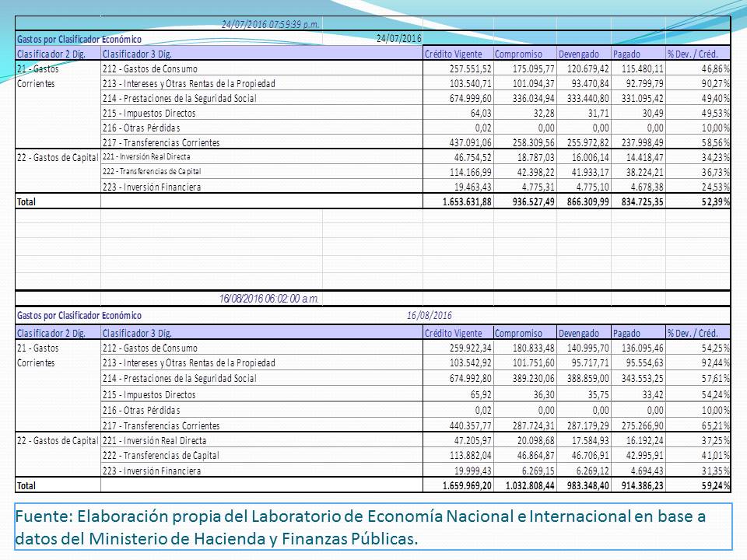The height and width of the screenshot is (560, 747).
Task: Click Compromiso value 336.034,94
Action: pos(534,98)
